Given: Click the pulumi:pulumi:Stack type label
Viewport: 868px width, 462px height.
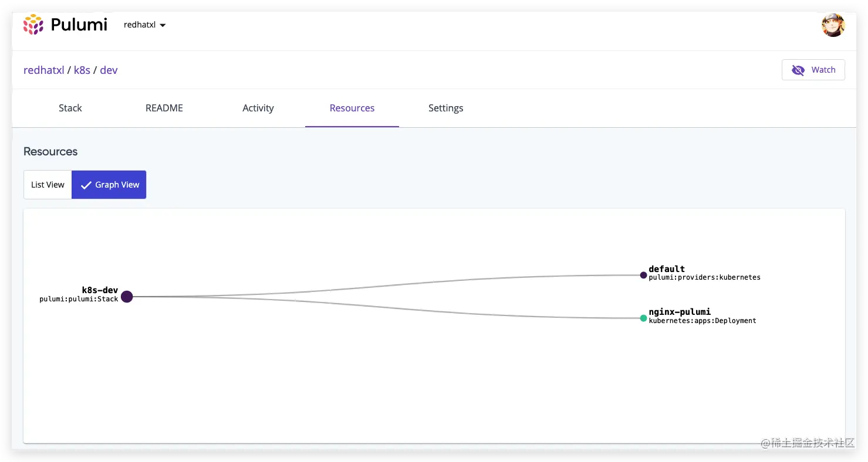Looking at the screenshot, I should click(79, 299).
